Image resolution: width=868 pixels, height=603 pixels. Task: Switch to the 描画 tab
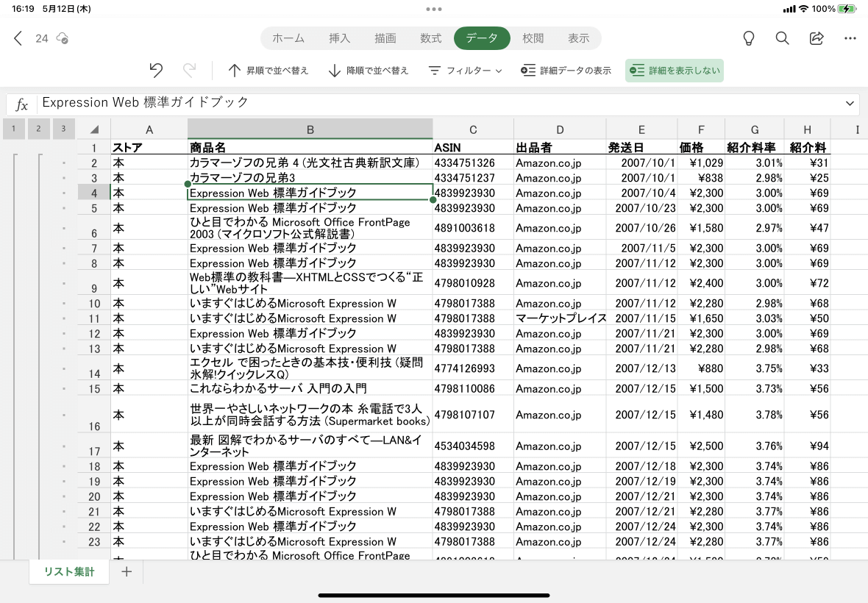(385, 38)
